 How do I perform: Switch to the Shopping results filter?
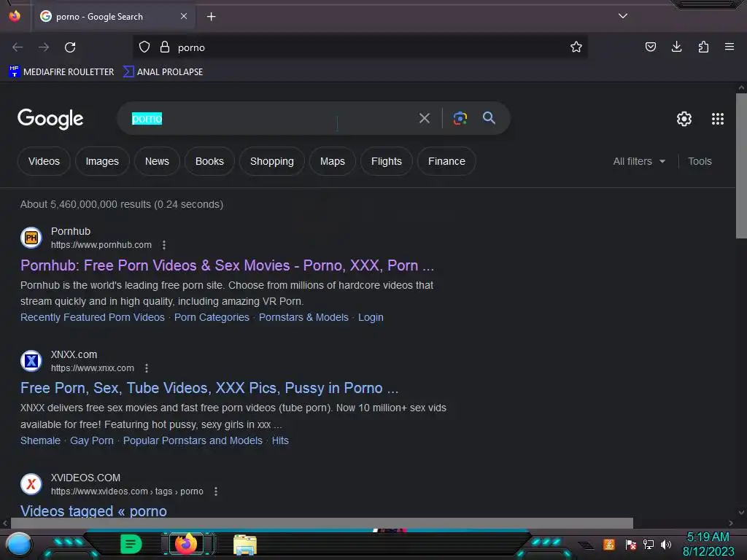pyautogui.click(x=271, y=161)
